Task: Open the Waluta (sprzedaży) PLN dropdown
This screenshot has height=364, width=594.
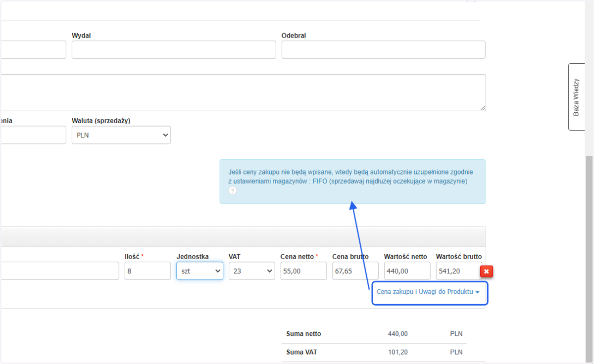Action: pyautogui.click(x=121, y=135)
